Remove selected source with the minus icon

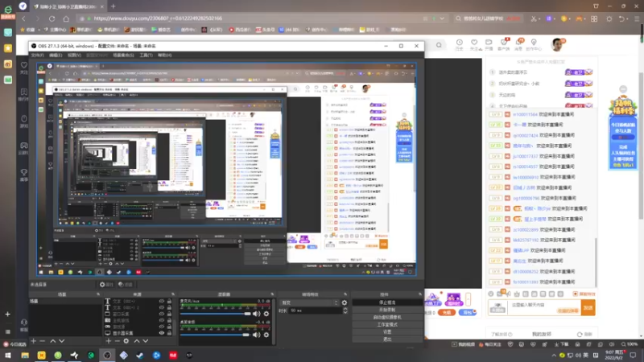tap(117, 341)
